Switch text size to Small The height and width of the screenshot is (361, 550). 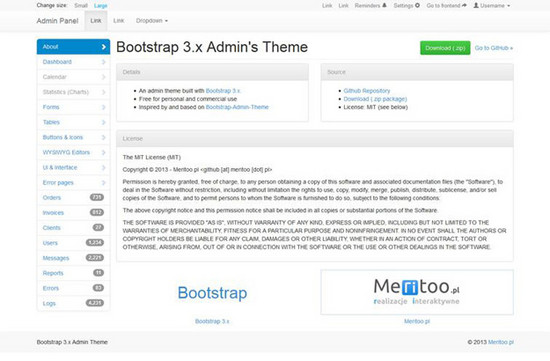(x=81, y=6)
